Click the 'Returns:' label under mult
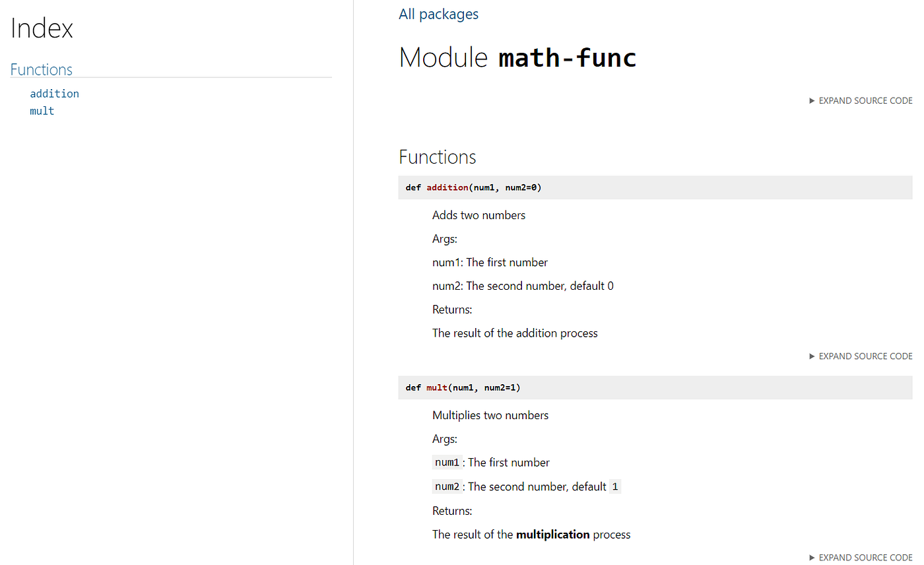This screenshot has width=924, height=565. (452, 511)
